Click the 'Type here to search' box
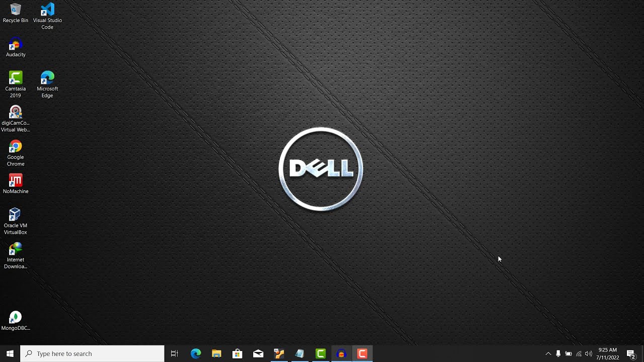Image resolution: width=644 pixels, height=362 pixels. click(x=93, y=353)
